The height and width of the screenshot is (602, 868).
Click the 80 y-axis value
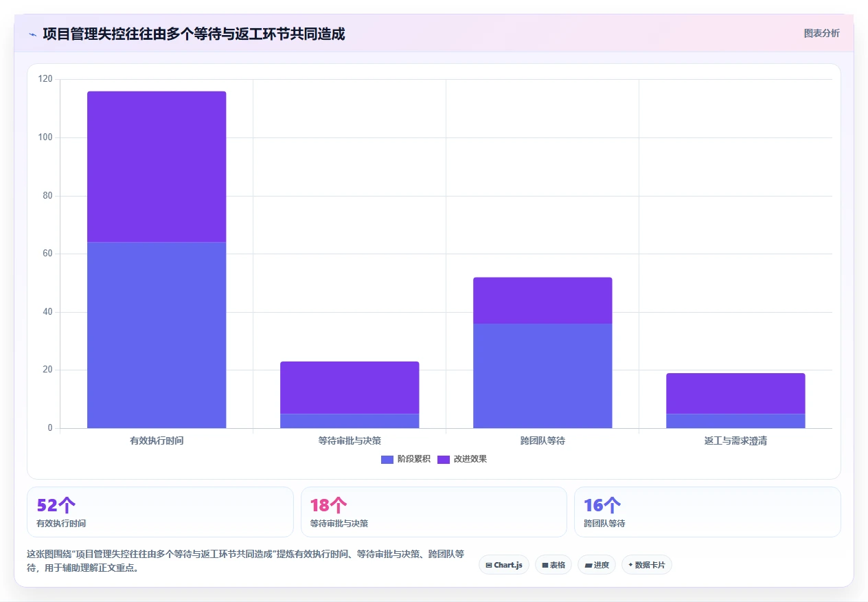point(47,196)
